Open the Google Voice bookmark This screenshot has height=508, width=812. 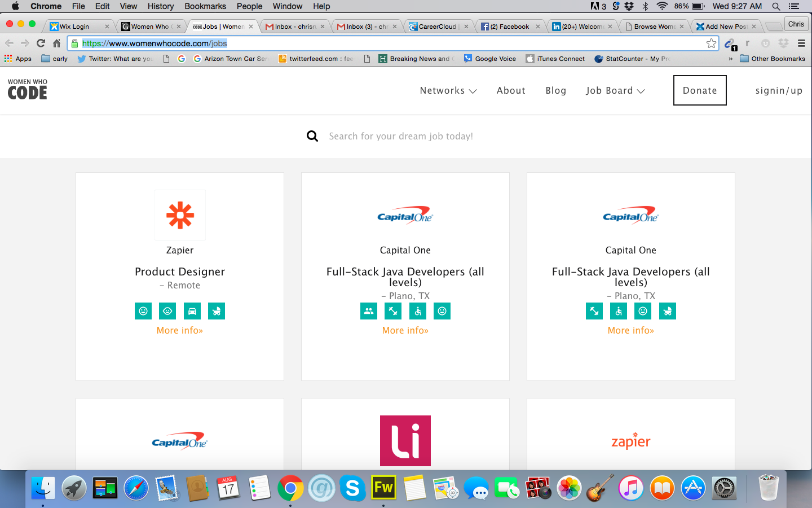(x=490, y=59)
